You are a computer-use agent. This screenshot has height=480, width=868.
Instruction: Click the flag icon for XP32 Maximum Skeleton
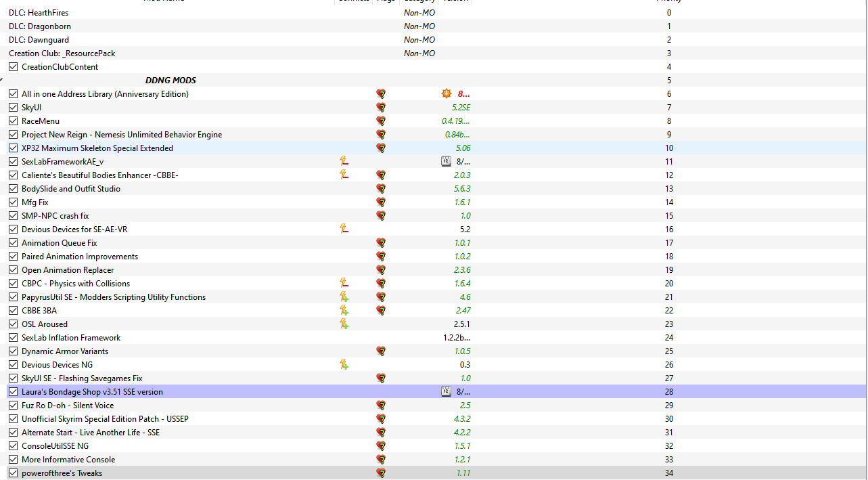[x=381, y=148]
